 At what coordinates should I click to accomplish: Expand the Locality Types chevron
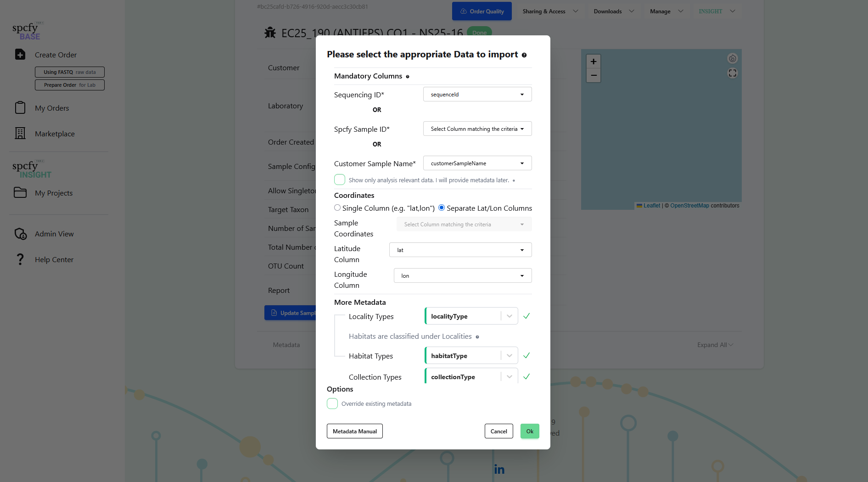click(510, 316)
